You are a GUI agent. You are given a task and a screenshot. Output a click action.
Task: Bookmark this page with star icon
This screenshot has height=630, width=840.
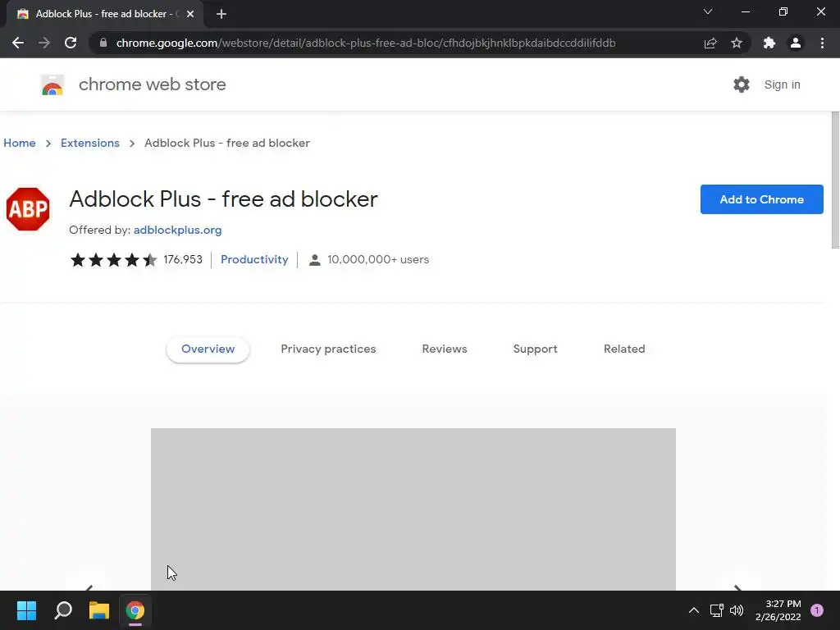click(737, 43)
